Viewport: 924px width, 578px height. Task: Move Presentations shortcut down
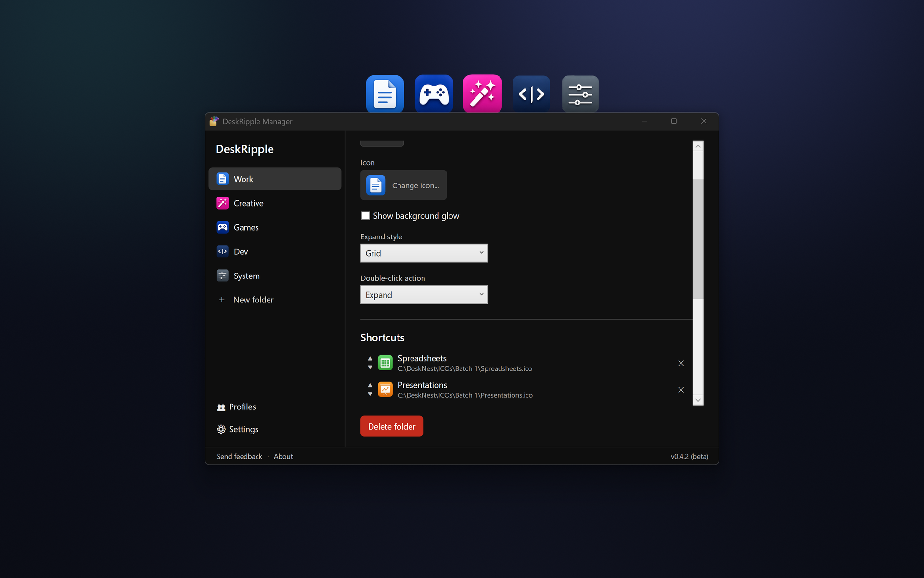tap(370, 394)
